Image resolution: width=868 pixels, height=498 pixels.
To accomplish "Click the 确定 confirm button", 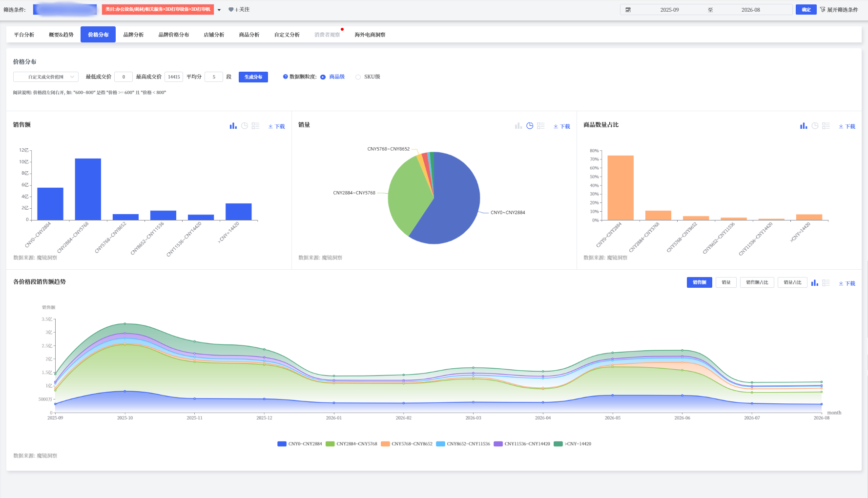I will click(x=806, y=10).
